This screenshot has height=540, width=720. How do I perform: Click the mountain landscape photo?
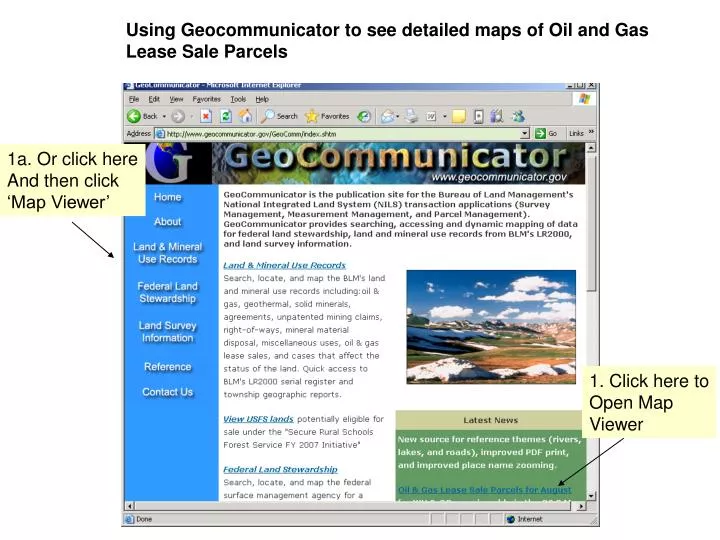pos(491,327)
